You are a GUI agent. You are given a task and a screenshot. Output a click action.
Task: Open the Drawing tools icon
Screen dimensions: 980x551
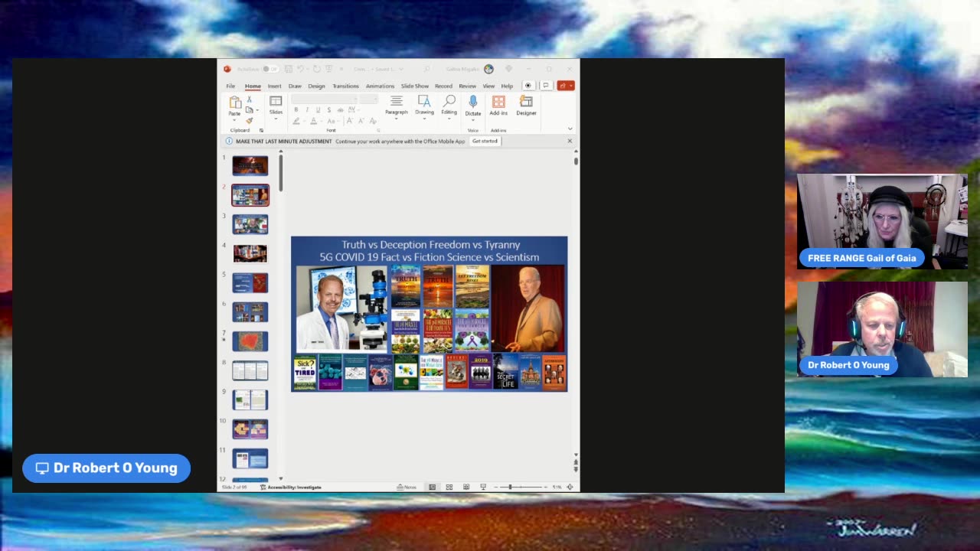[x=424, y=101]
